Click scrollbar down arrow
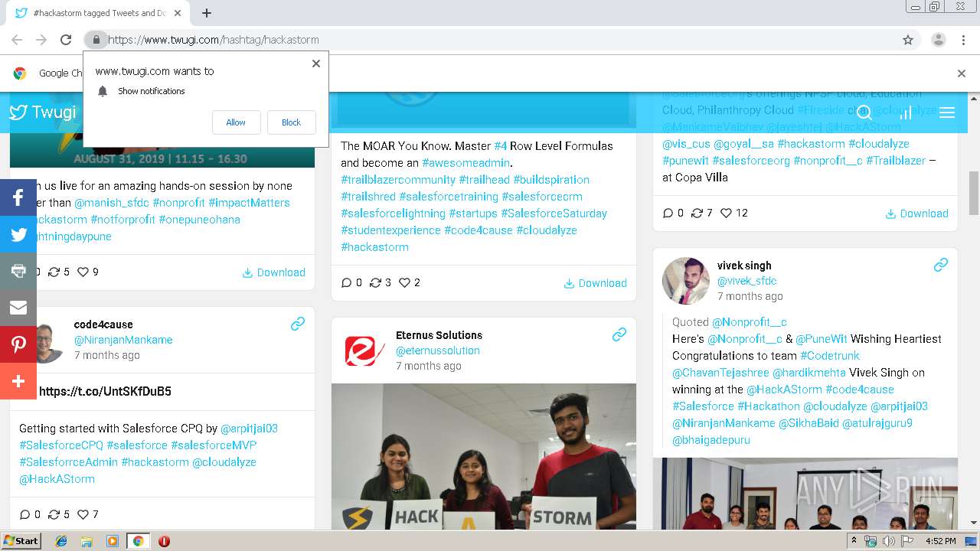Viewport: 980px width, 551px height. pyautogui.click(x=974, y=523)
